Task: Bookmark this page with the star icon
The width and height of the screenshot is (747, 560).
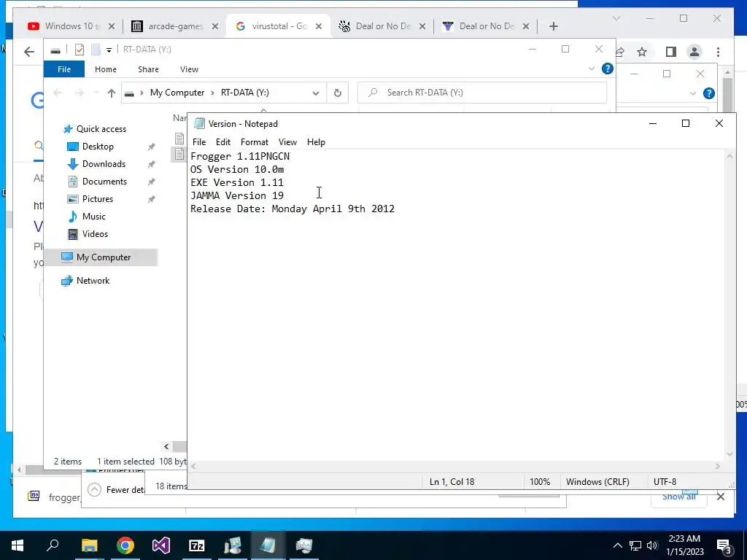Action: (x=642, y=52)
